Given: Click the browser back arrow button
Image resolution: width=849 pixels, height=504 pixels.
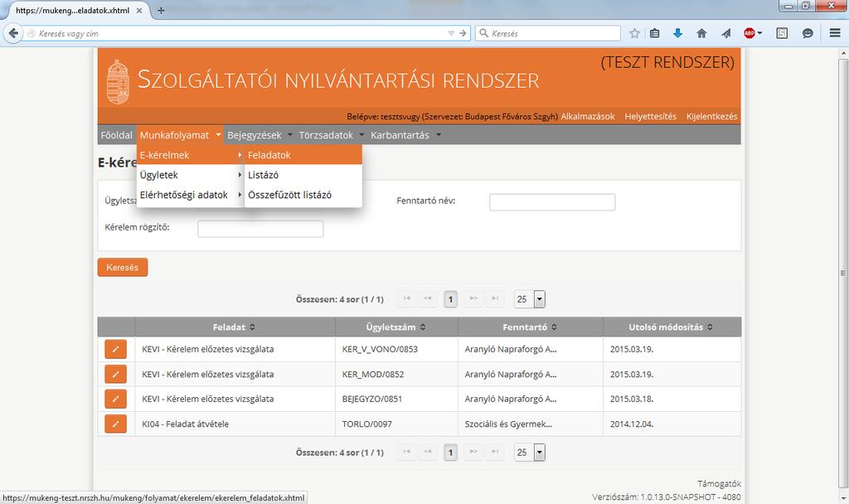Looking at the screenshot, I should coord(13,33).
